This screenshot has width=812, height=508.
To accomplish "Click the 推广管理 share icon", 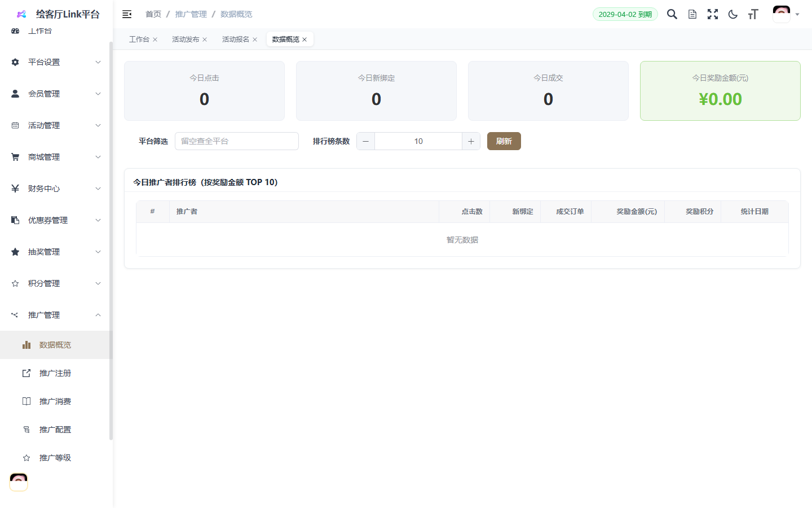I will [x=15, y=315].
